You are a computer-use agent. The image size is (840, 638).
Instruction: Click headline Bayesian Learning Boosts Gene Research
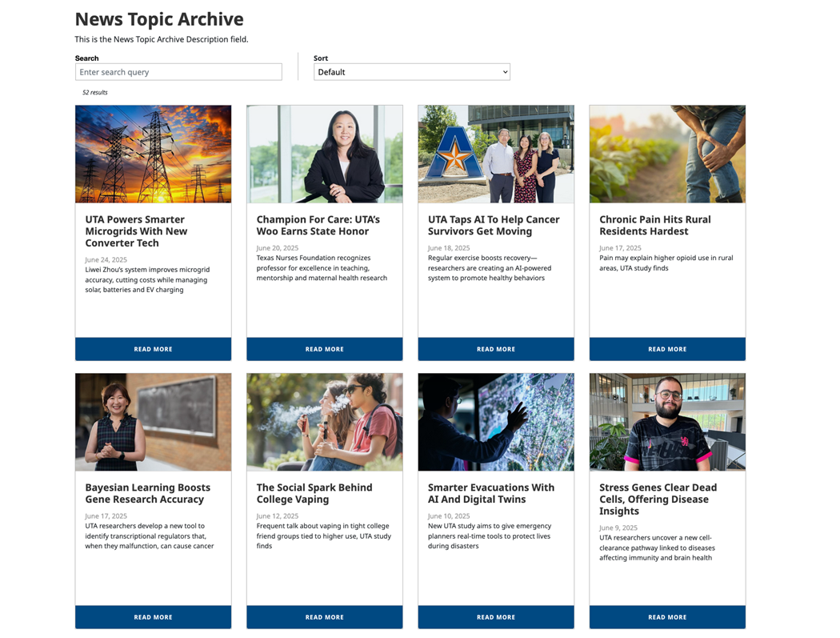tap(147, 493)
